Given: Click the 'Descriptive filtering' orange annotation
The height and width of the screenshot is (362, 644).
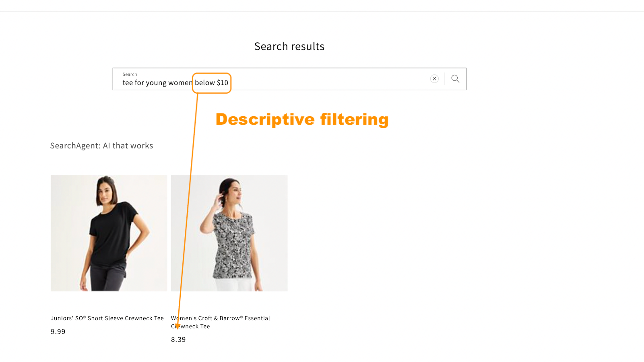Looking at the screenshot, I should (x=302, y=119).
